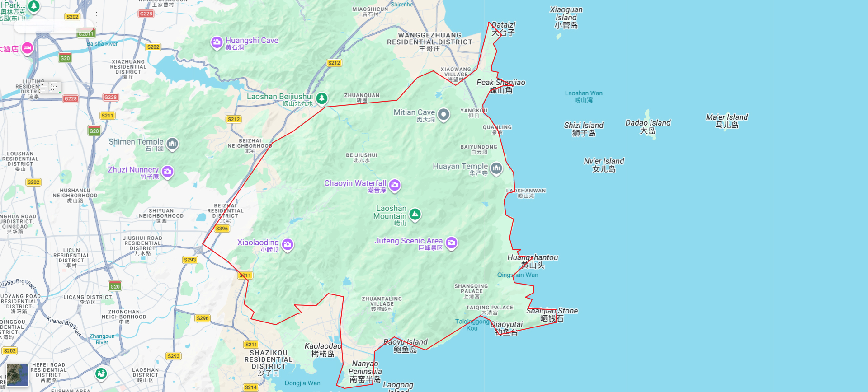Image resolution: width=868 pixels, height=392 pixels.
Task: Select the Mitian Cave grey marker
Action: 444,114
